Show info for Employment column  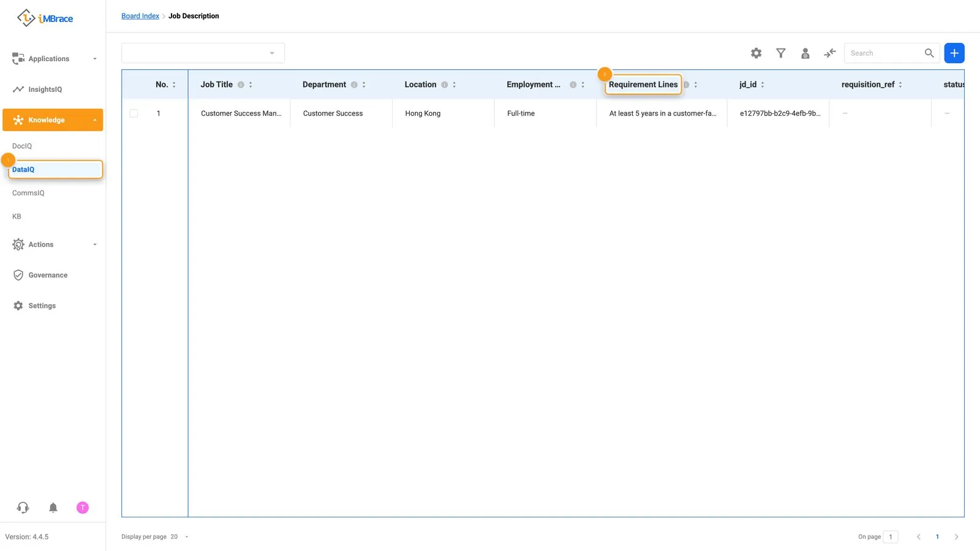tap(573, 84)
